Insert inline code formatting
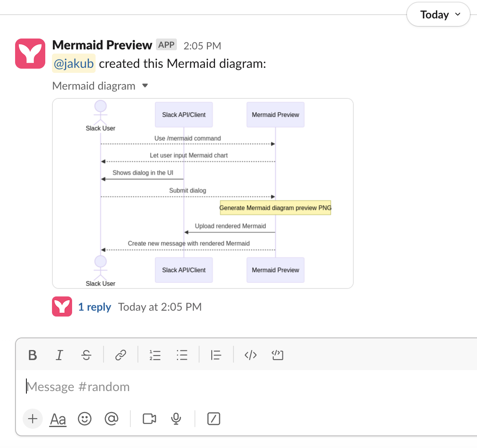Viewport: 477px width, 448px height. tap(250, 355)
